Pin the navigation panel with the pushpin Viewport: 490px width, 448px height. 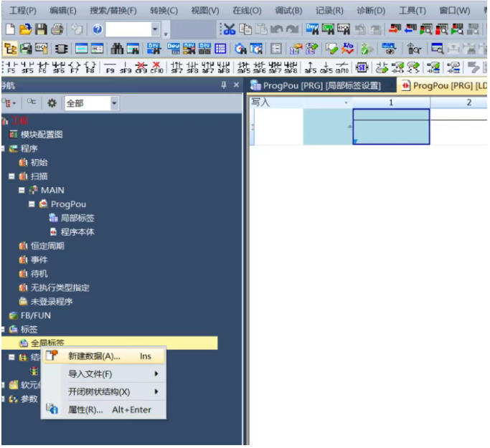(223, 85)
